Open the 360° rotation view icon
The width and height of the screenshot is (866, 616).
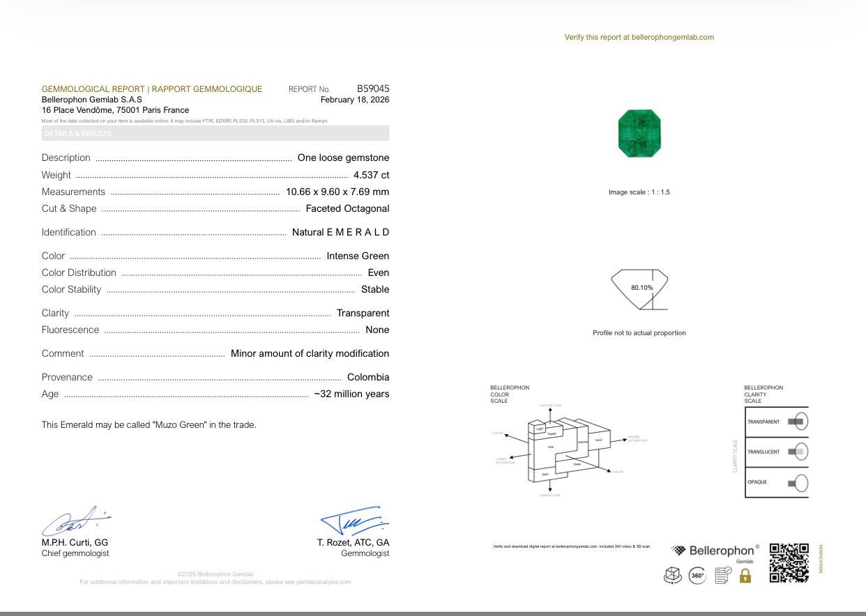(x=696, y=574)
